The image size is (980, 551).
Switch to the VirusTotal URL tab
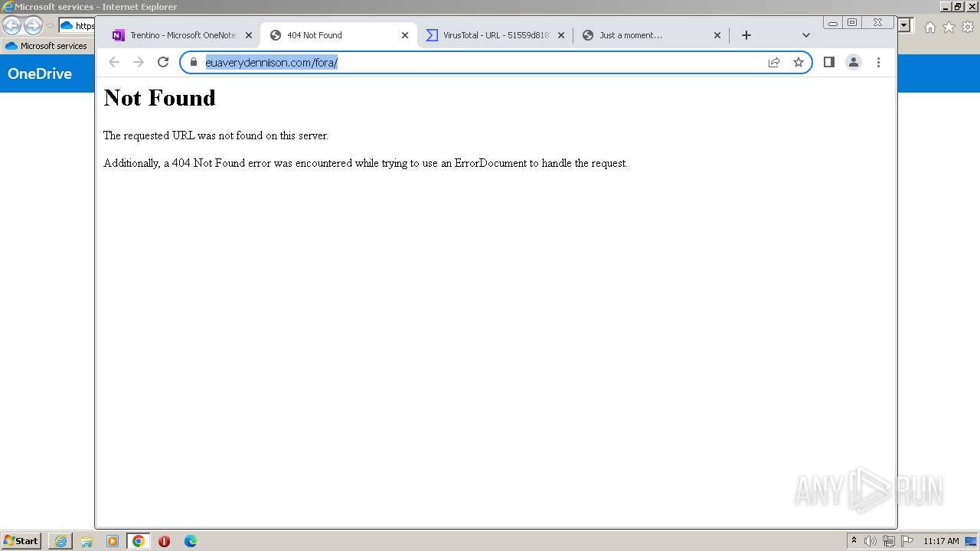coord(495,35)
